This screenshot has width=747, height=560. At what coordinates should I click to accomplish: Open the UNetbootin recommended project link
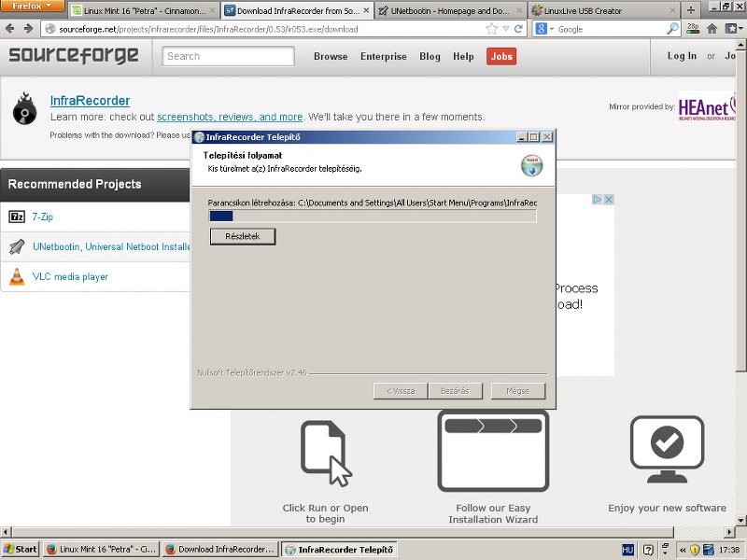[x=111, y=246]
